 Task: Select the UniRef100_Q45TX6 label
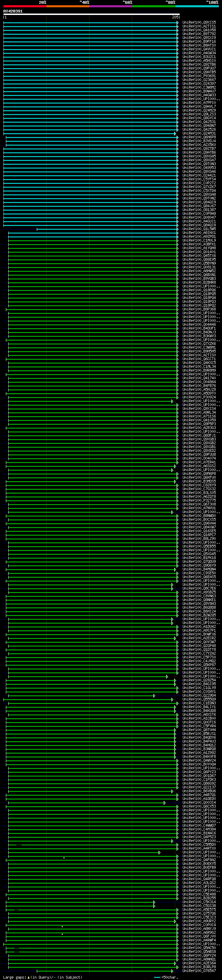click(x=199, y=256)
